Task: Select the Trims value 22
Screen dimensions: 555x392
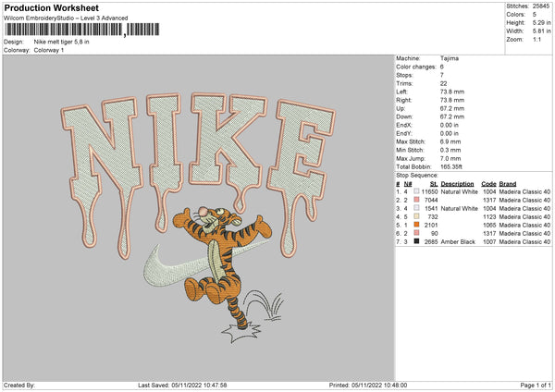Action: 443,83
